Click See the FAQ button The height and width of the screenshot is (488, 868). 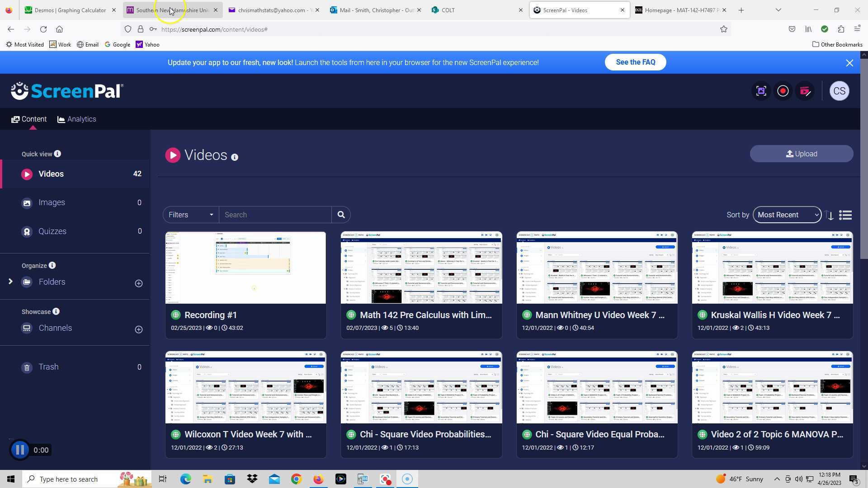coord(635,62)
